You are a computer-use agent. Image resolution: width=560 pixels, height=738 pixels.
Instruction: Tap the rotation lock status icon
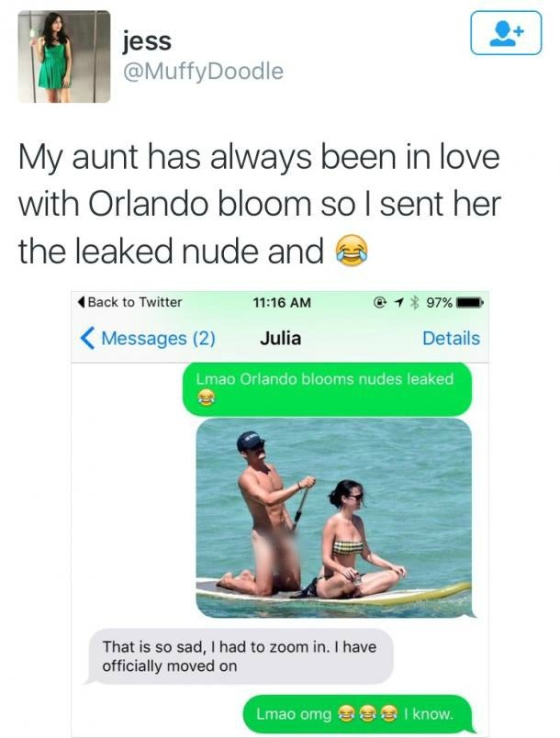(x=379, y=302)
